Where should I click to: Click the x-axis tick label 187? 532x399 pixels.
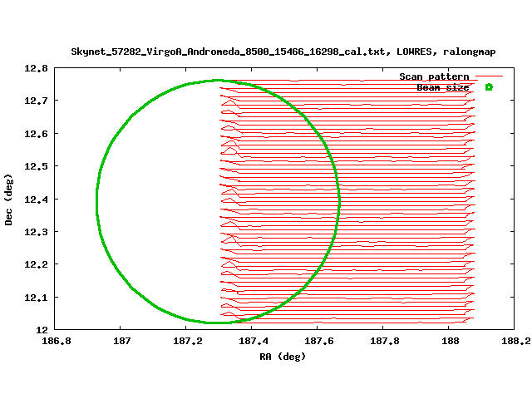(x=122, y=341)
